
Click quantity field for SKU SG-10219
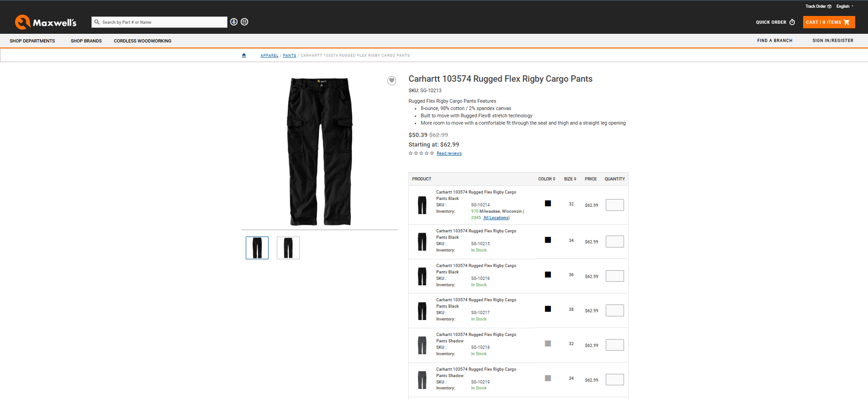pyautogui.click(x=615, y=380)
